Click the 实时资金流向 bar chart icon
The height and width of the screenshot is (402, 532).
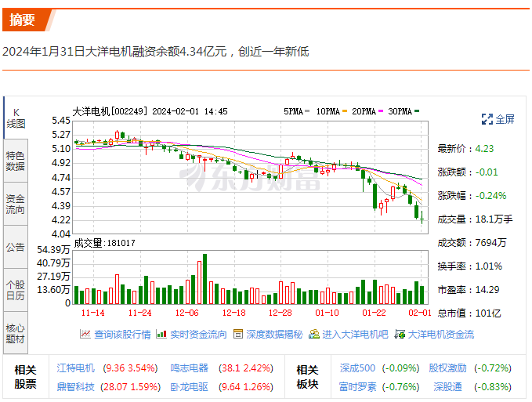(161, 334)
